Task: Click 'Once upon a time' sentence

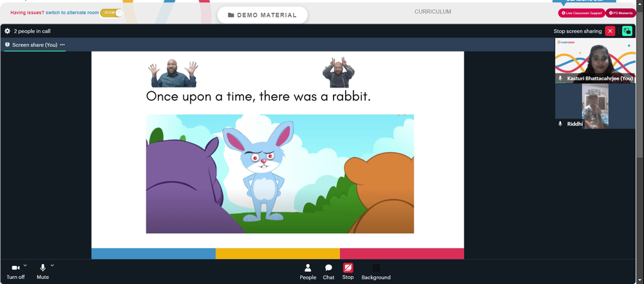Action: pos(258,97)
